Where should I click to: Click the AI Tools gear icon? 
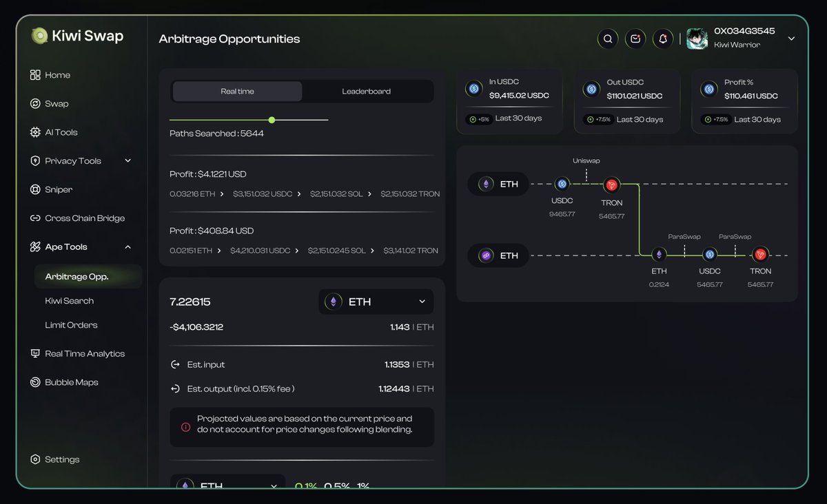[35, 132]
